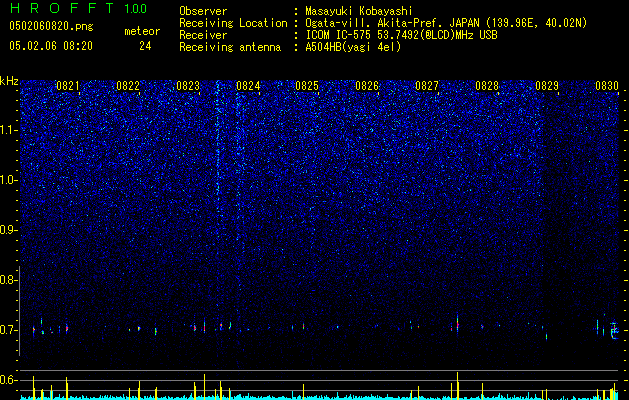Click the 0822 time marker

click(x=128, y=86)
